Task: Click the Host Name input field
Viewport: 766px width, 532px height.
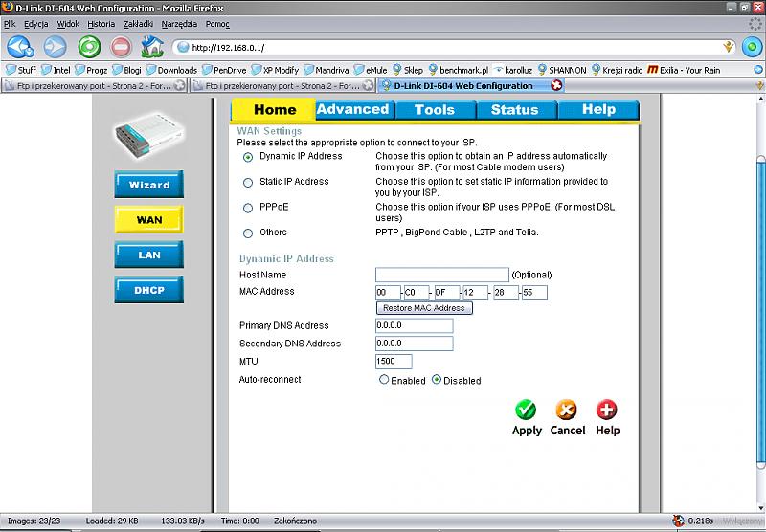Action: [442, 275]
